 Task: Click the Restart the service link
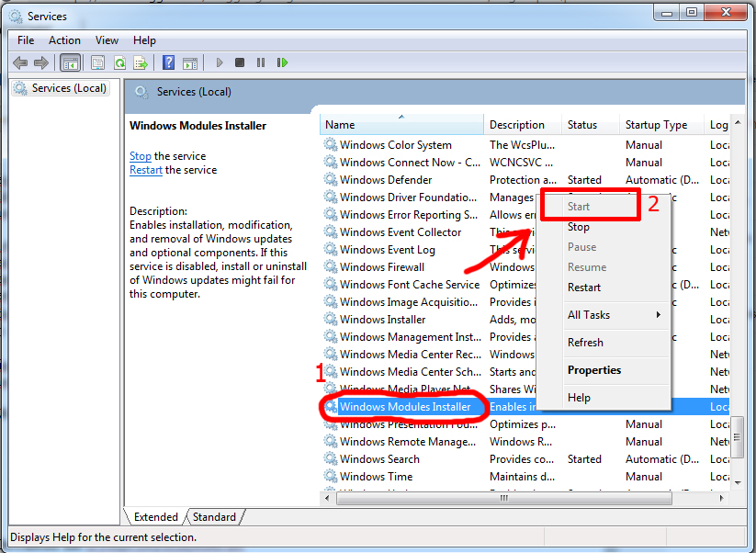pos(146,170)
